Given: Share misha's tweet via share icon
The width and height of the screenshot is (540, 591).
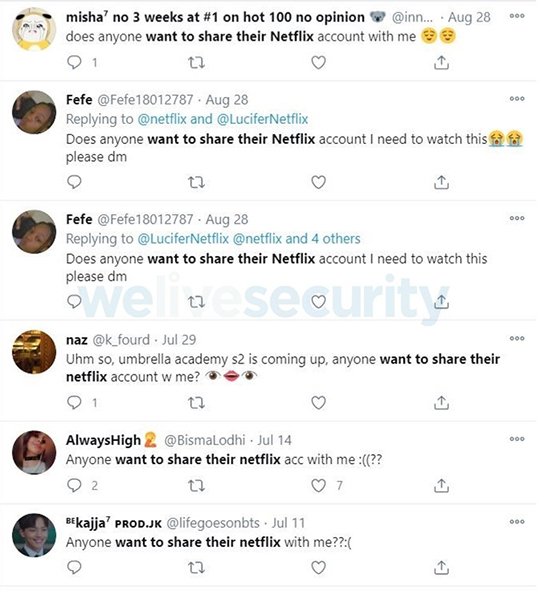Looking at the screenshot, I should [x=441, y=62].
